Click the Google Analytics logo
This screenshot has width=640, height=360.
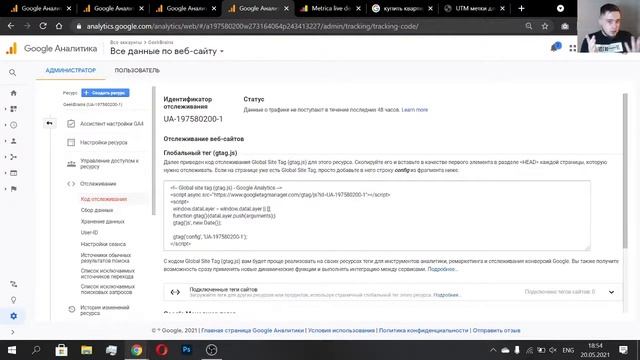click(11, 48)
